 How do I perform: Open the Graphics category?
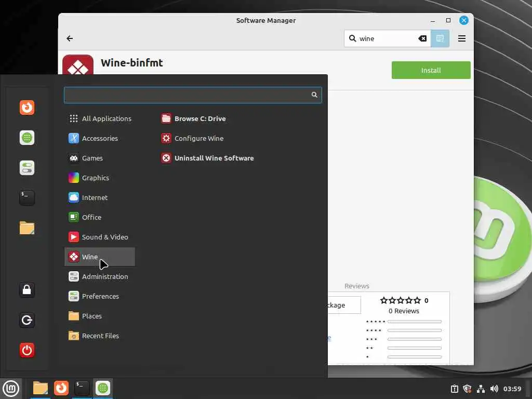click(x=100, y=178)
